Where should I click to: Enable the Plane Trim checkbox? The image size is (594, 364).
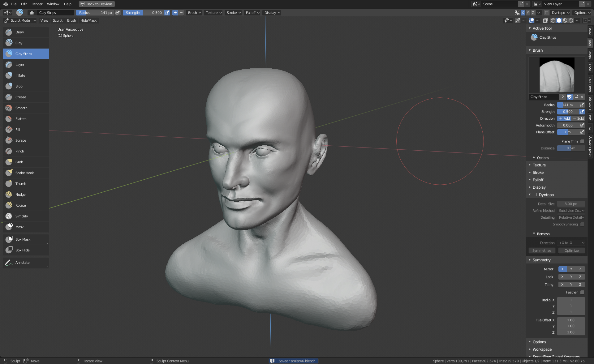582,141
